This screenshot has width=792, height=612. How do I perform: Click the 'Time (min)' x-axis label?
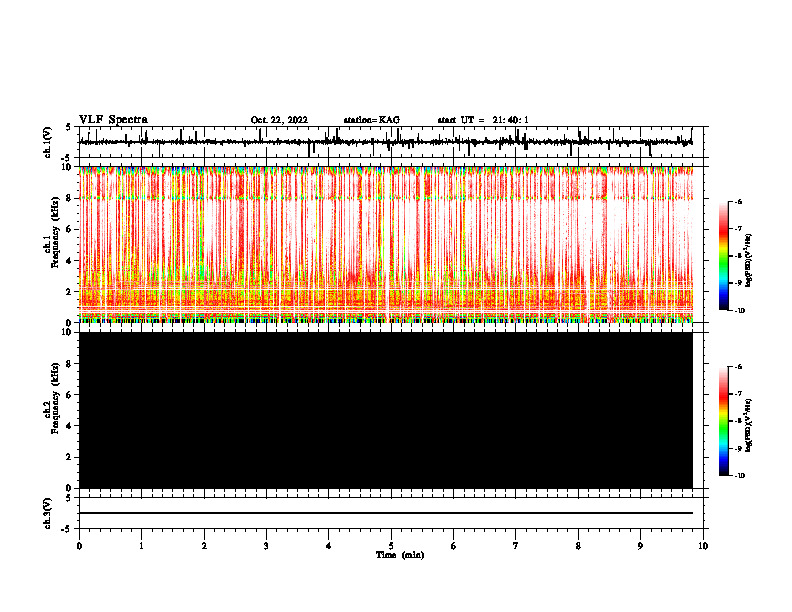point(400,555)
